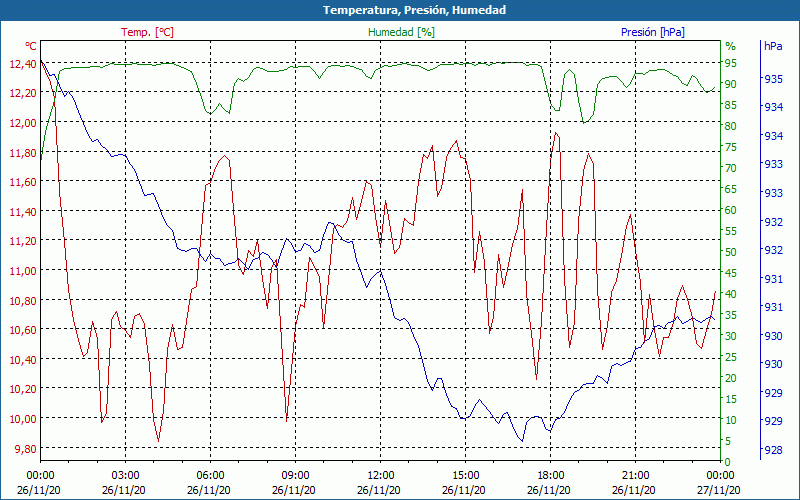Screen dimensions: 800x500
Task: Select the red Temp. [°C] legend label
Action: point(147,32)
